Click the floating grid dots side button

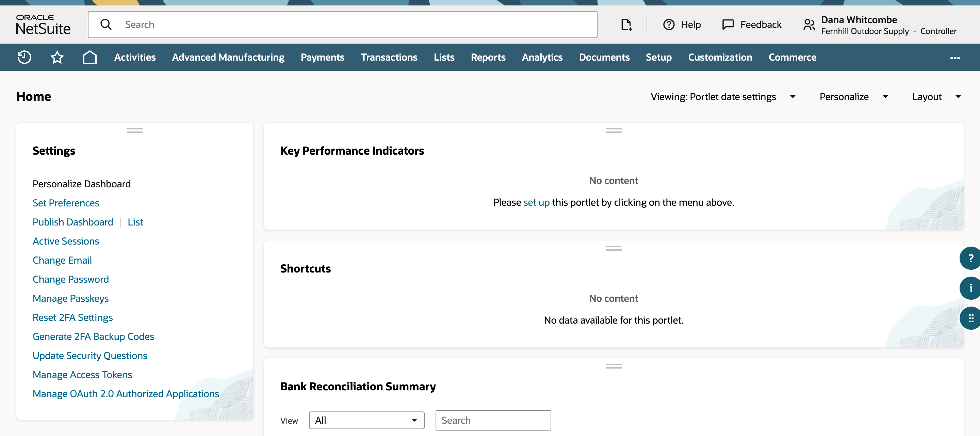pyautogui.click(x=970, y=318)
